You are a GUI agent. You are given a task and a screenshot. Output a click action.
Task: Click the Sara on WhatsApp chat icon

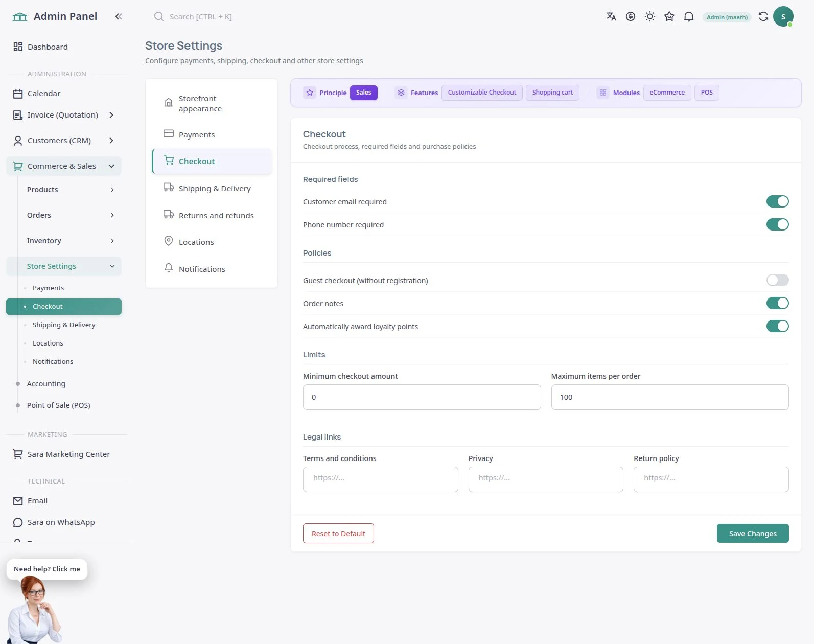(18, 522)
